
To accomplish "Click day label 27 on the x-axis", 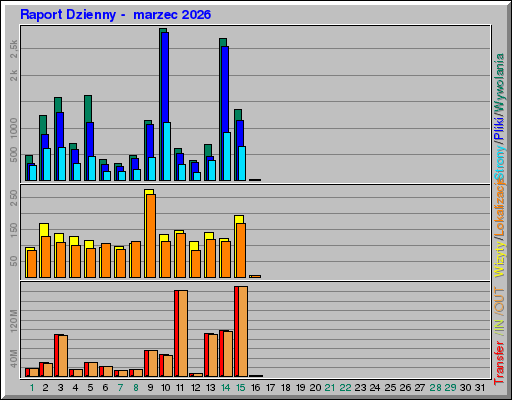I will click(x=420, y=388).
